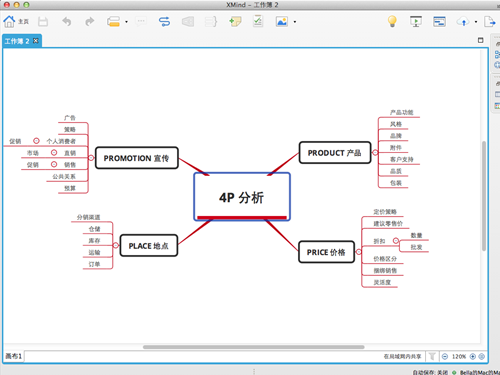500x375 pixels.
Task: Add a note with the sticky note icon
Action: tap(235, 22)
